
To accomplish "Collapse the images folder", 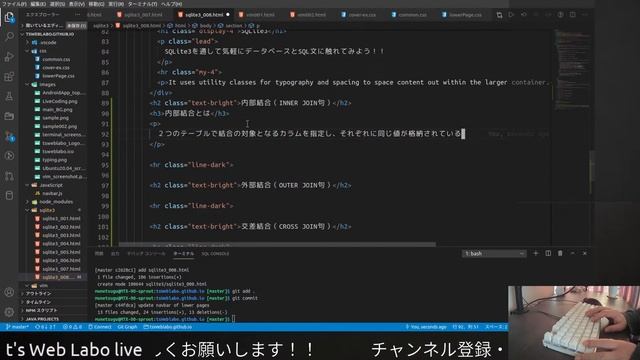I will pyautogui.click(x=47, y=84).
